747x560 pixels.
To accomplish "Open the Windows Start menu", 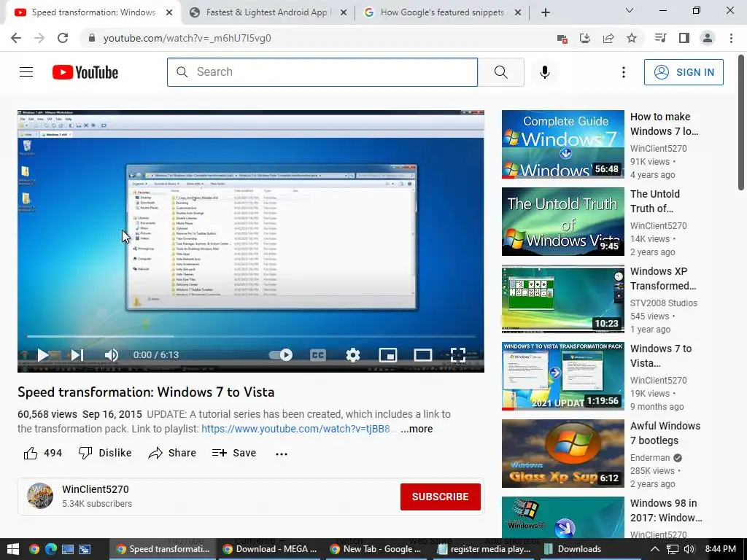I will 12,549.
